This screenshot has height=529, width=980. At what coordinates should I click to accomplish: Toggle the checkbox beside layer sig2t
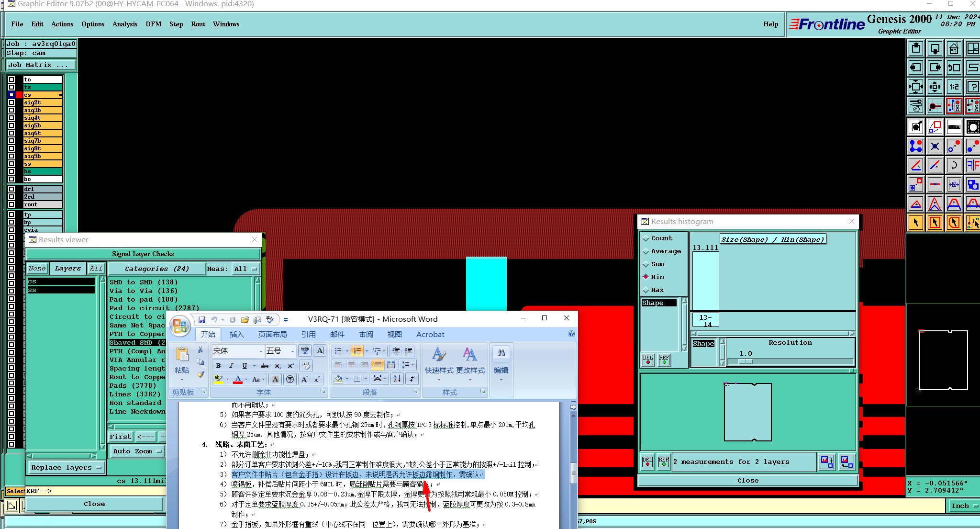[x=11, y=102]
